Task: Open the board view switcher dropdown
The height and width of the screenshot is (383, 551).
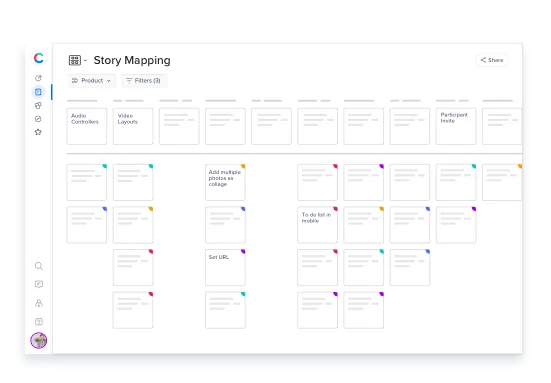Action: click(78, 60)
